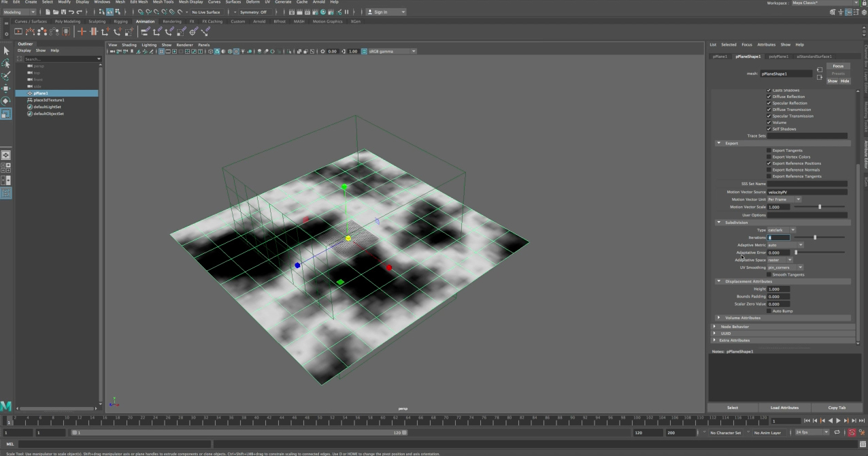Click the pause rendering icon in status line
This screenshot has height=456, width=868.
pos(347,12)
